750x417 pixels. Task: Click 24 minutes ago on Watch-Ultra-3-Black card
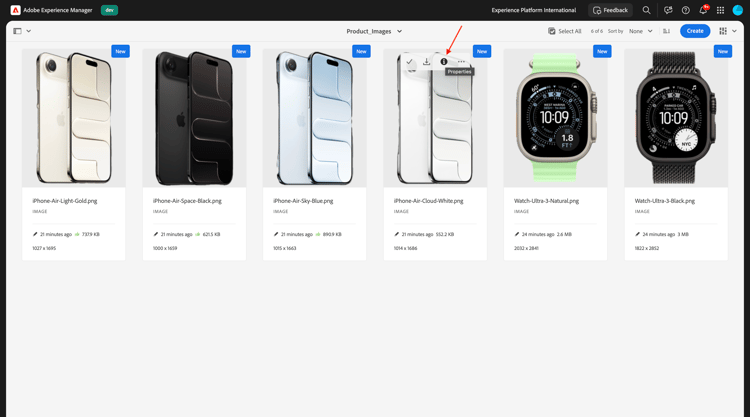[x=659, y=234]
